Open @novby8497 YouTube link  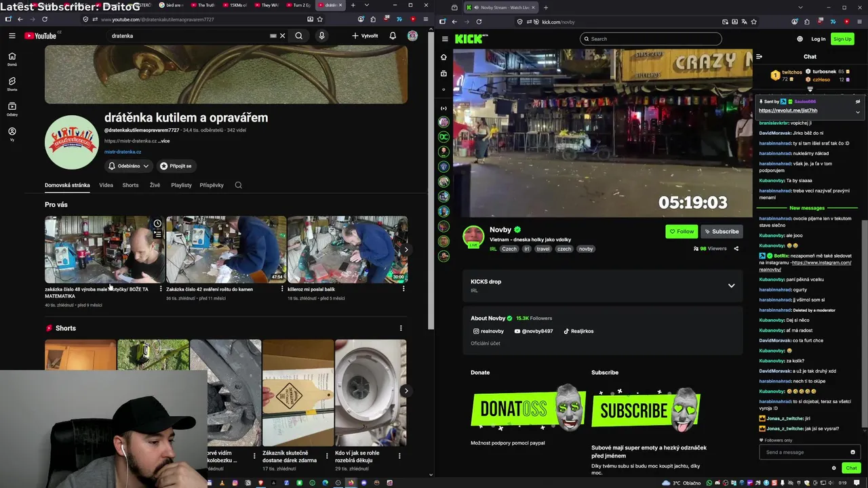click(534, 331)
